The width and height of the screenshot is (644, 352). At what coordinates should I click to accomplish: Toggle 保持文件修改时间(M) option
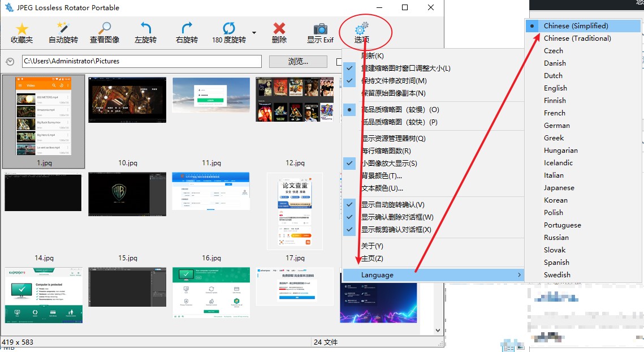point(394,80)
